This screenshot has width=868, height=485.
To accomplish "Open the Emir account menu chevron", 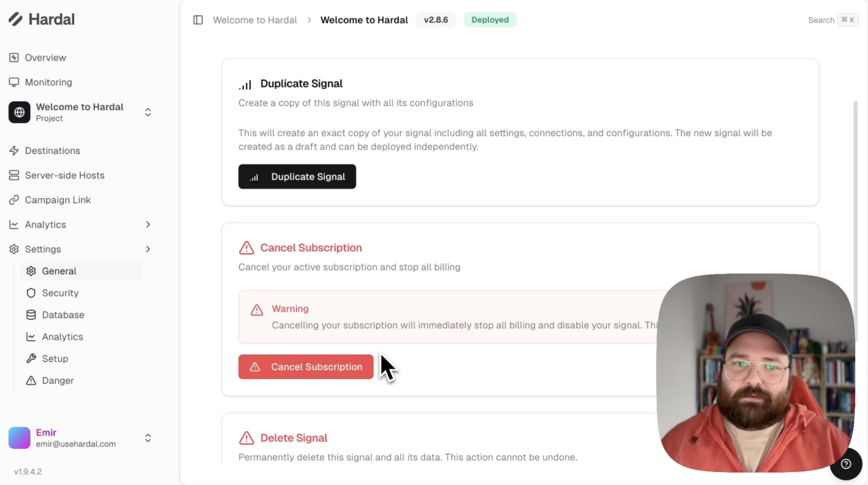I will (148, 438).
